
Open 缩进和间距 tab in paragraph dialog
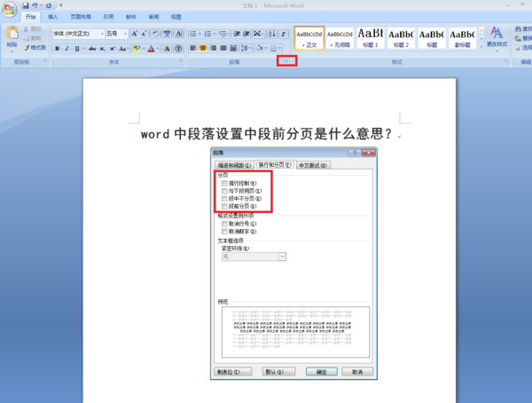(234, 165)
